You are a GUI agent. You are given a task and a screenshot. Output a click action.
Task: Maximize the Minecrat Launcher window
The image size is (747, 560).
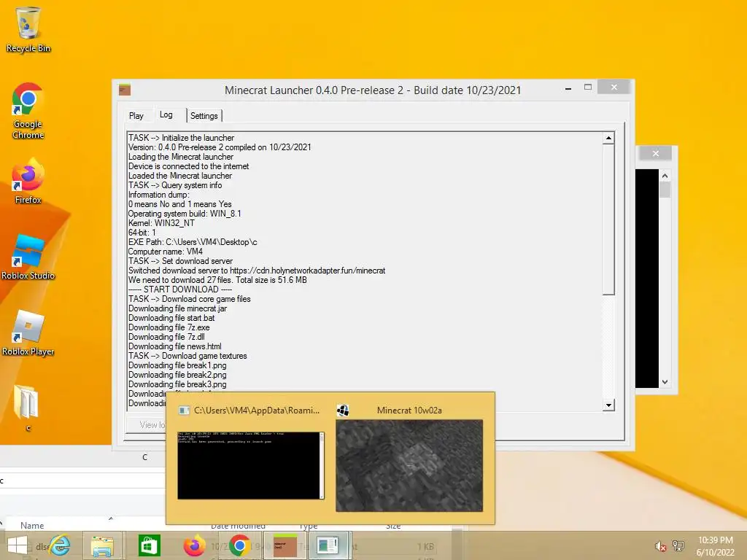pyautogui.click(x=588, y=87)
